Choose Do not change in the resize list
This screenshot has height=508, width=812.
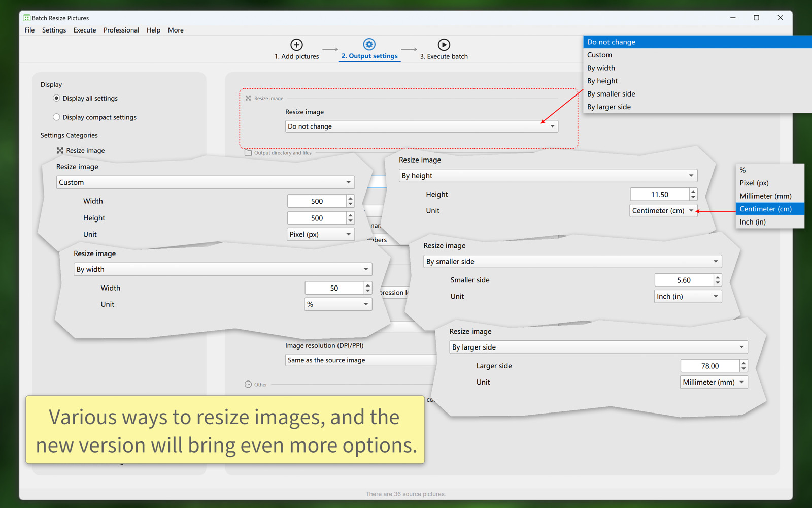point(698,42)
